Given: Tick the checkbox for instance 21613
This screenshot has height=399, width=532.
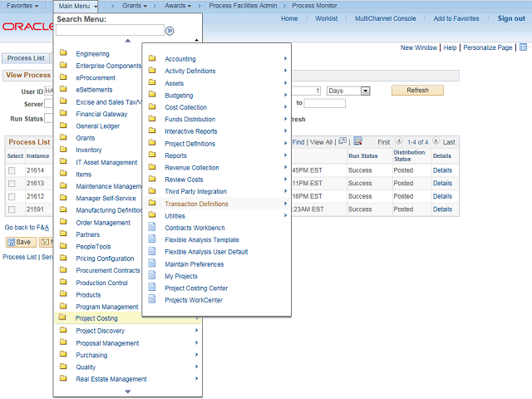Looking at the screenshot, I should [12, 184].
